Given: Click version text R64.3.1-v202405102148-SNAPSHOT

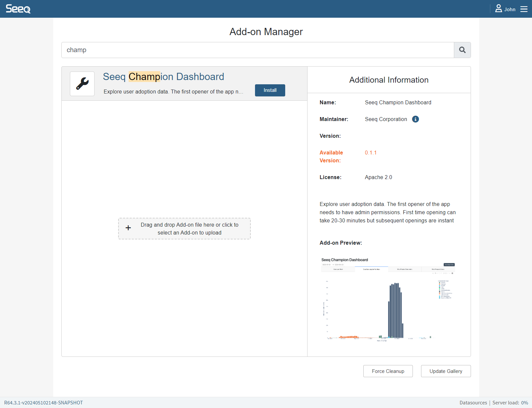Looking at the screenshot, I should click(x=43, y=403).
